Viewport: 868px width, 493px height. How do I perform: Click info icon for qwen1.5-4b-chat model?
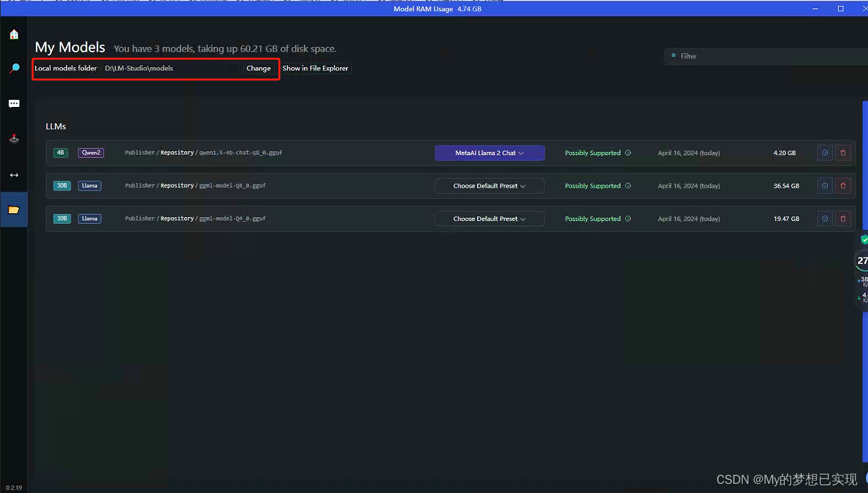[x=825, y=153]
